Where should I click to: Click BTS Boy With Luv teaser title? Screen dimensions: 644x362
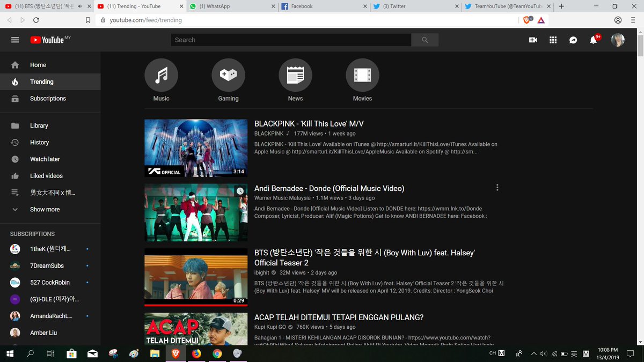tap(364, 258)
